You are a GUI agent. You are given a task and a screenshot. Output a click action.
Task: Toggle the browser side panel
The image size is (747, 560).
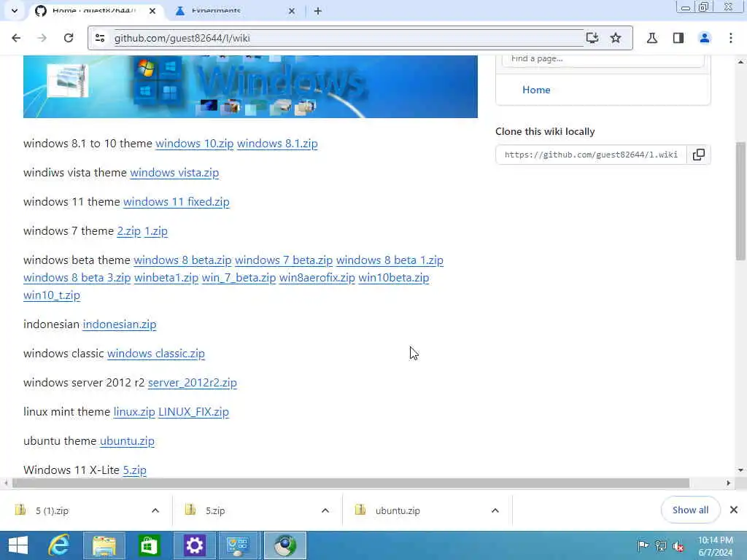click(x=678, y=38)
